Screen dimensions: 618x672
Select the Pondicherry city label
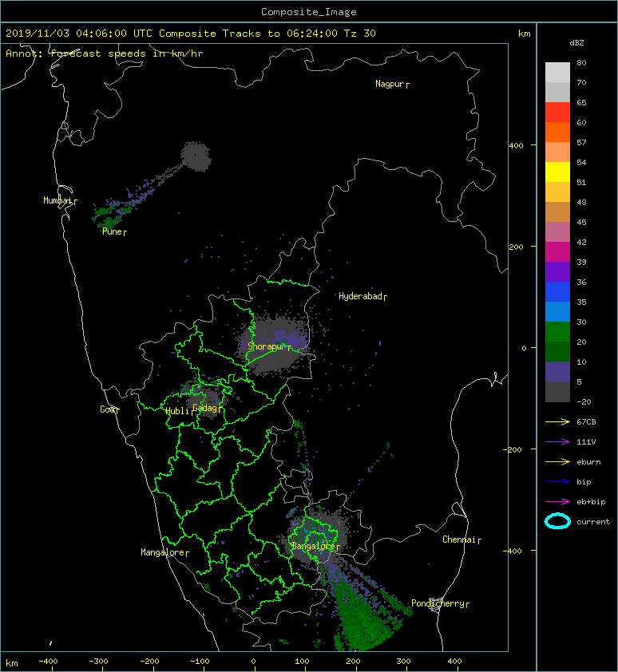(440, 603)
